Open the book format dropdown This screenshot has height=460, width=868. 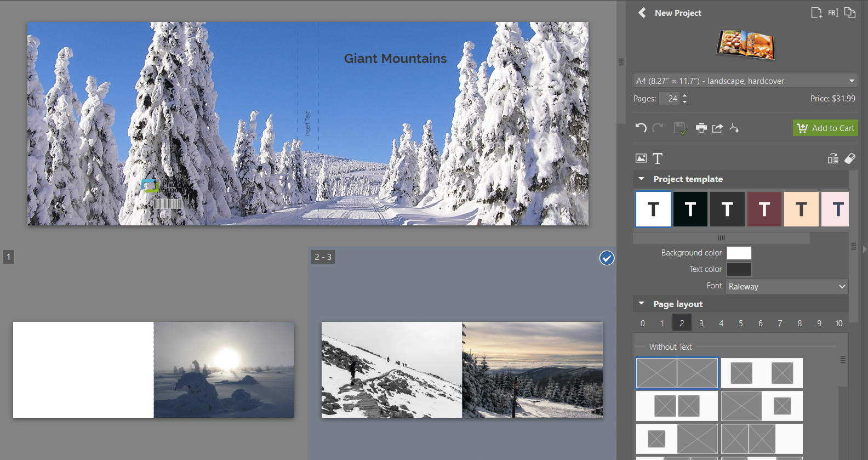point(745,81)
